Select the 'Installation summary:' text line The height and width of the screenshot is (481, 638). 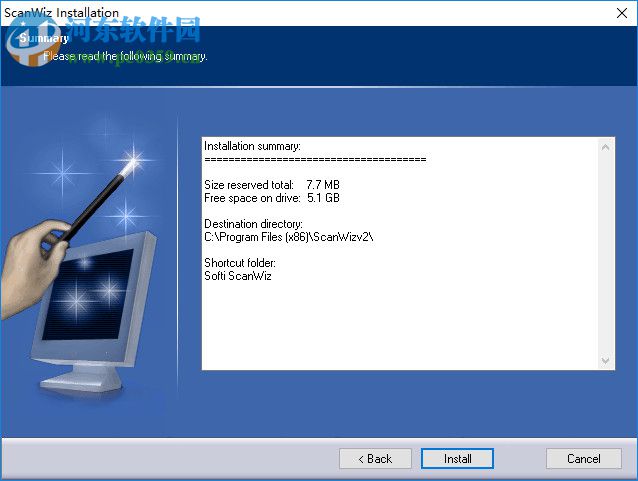pyautogui.click(x=252, y=146)
